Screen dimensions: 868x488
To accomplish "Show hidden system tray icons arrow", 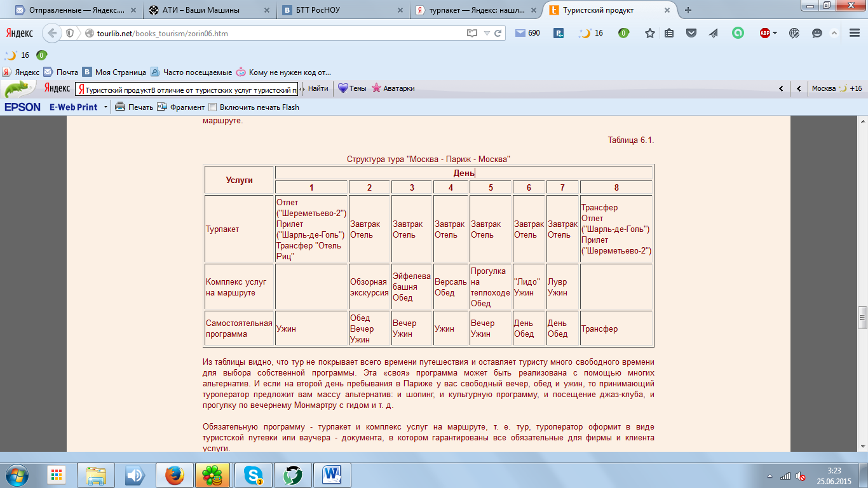I will pos(770,475).
